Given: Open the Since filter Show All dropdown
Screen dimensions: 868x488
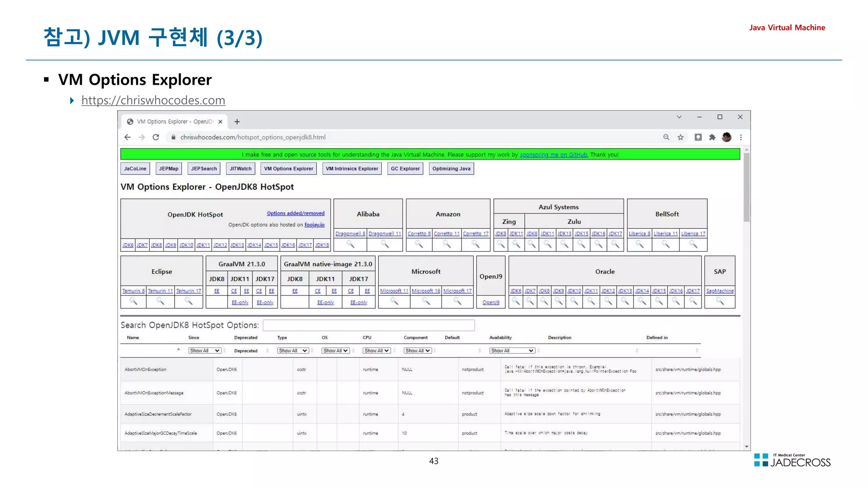Looking at the screenshot, I should pos(205,351).
